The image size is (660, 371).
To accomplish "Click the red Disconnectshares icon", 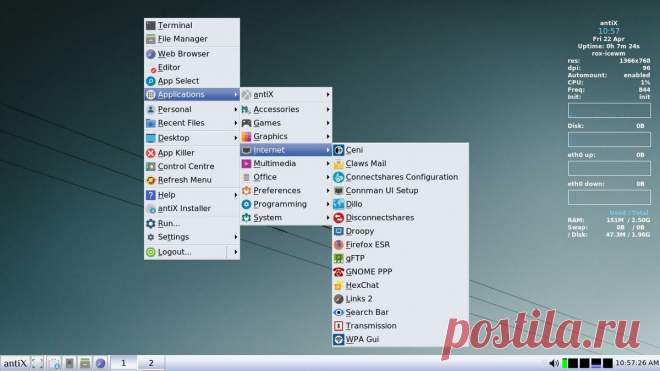I will pos(338,218).
